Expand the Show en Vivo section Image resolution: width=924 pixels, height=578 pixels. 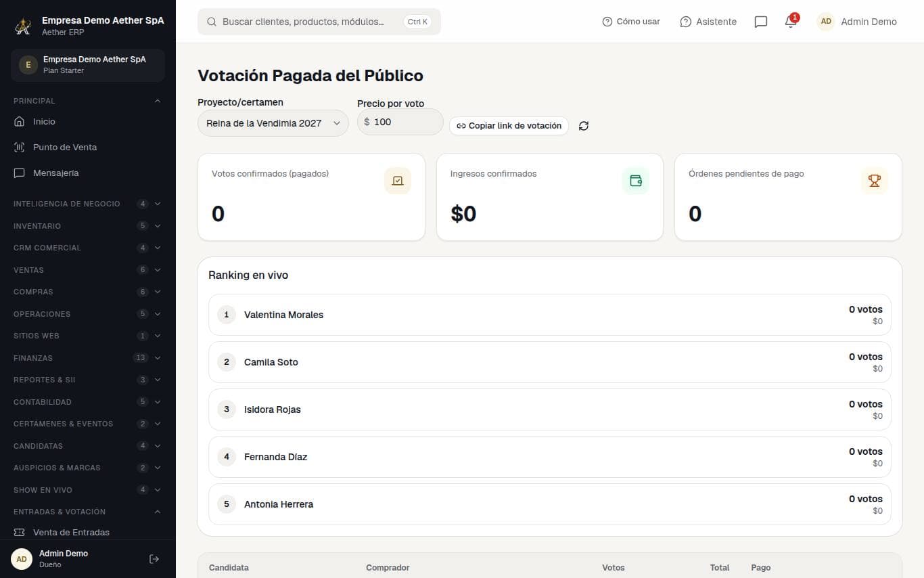pyautogui.click(x=88, y=490)
